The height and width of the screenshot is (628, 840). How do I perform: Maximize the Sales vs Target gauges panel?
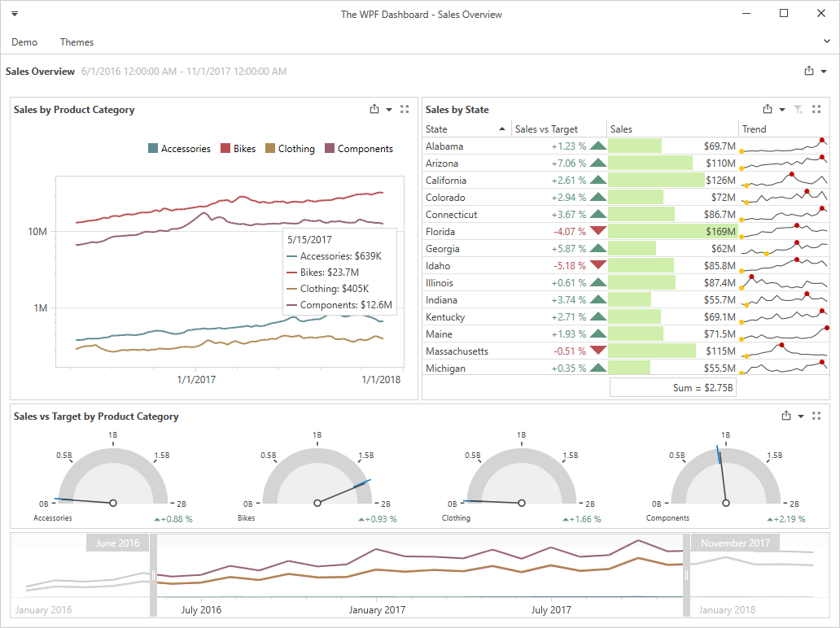[816, 416]
